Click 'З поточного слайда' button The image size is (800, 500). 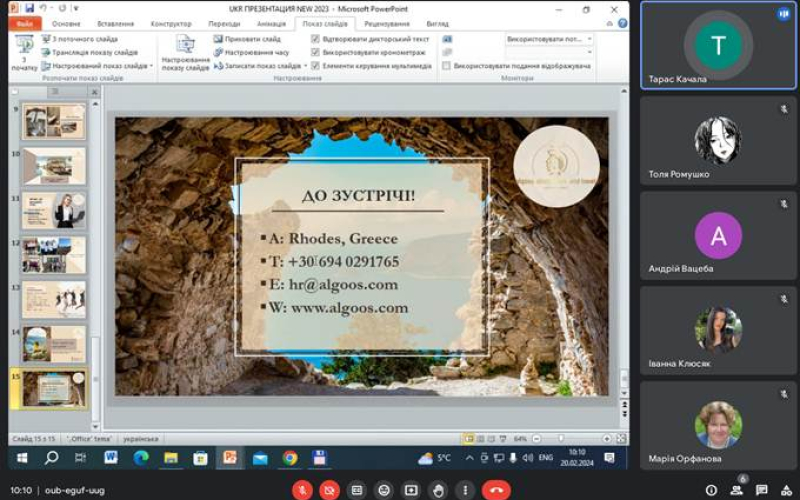(80, 39)
